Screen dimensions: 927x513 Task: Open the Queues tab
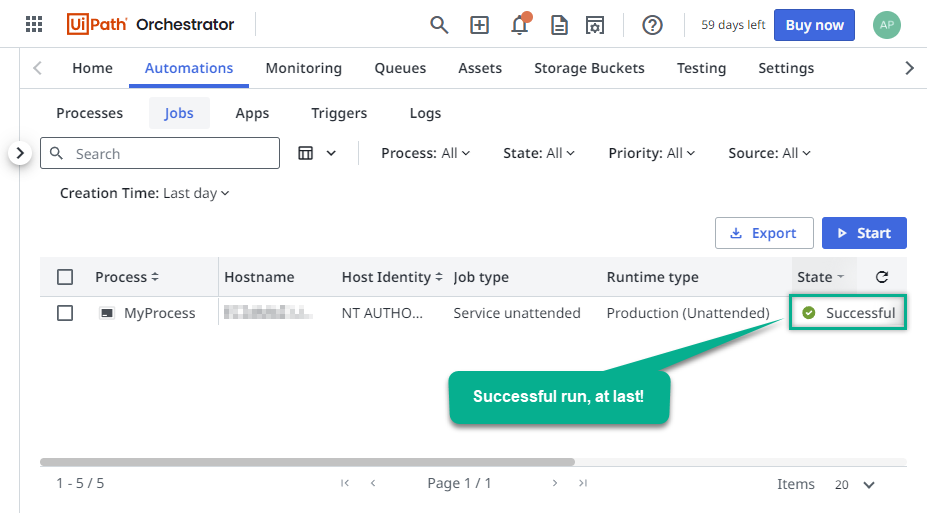pyautogui.click(x=400, y=68)
